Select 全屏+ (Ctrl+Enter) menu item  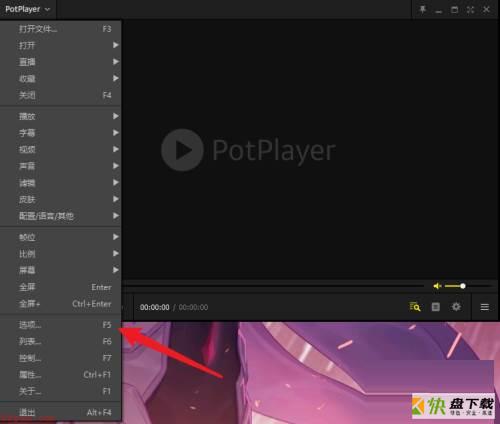(60, 304)
